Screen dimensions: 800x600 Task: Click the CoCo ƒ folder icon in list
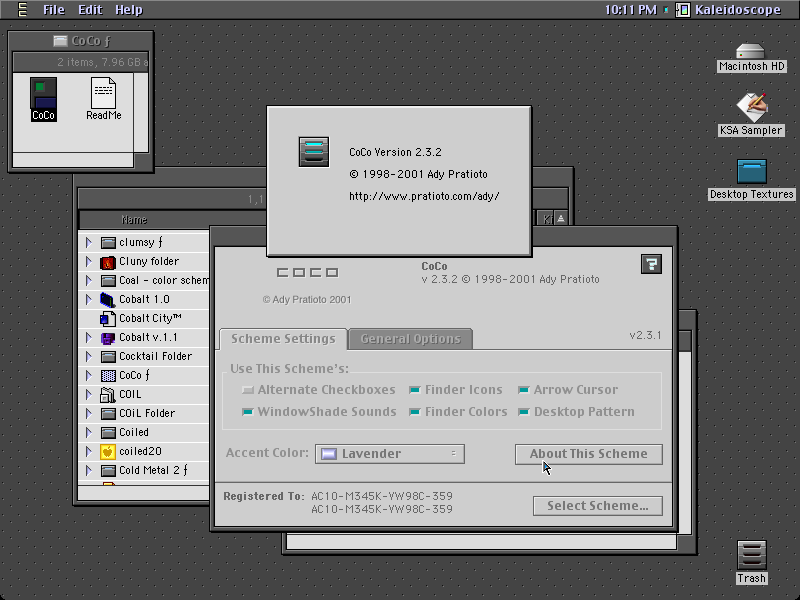[x=108, y=376]
